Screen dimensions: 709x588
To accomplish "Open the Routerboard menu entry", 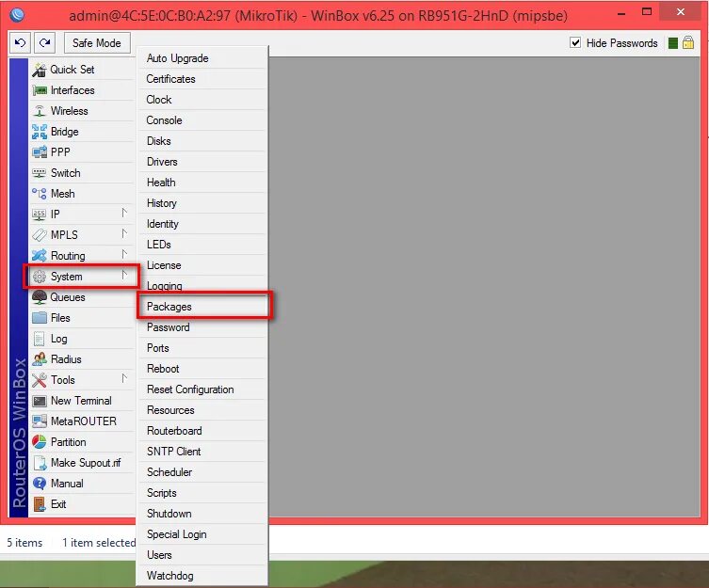I will 202,431.
